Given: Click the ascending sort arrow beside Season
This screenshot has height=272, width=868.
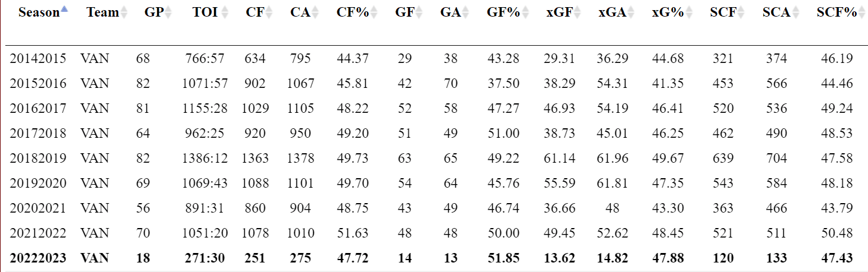Looking at the screenshot, I should (64, 10).
